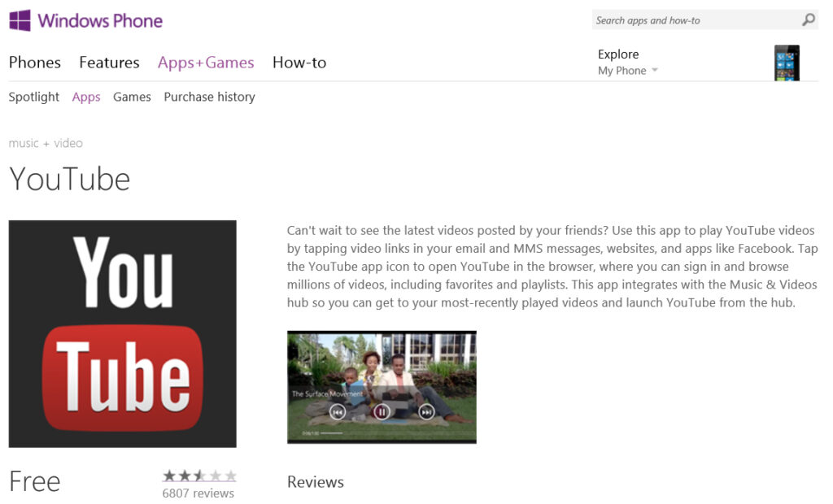Image resolution: width=833 pixels, height=504 pixels.
Task: View Purchase history
Action: [209, 97]
